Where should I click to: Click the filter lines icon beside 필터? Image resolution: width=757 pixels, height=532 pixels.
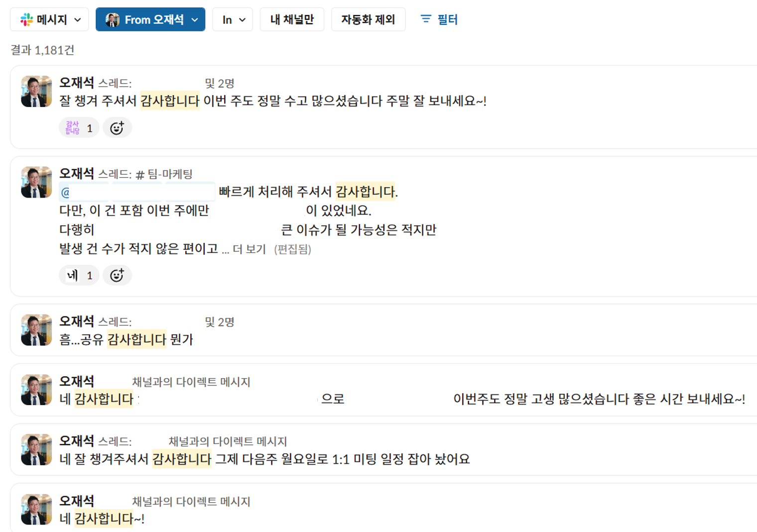426,19
